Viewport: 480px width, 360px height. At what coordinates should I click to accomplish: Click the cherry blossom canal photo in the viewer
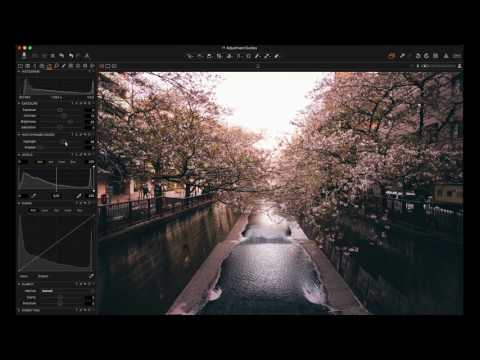point(280,193)
